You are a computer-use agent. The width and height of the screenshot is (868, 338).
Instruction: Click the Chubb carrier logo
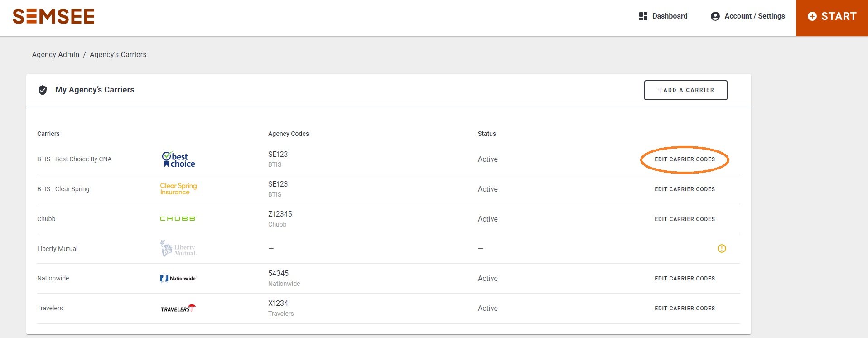pos(178,219)
